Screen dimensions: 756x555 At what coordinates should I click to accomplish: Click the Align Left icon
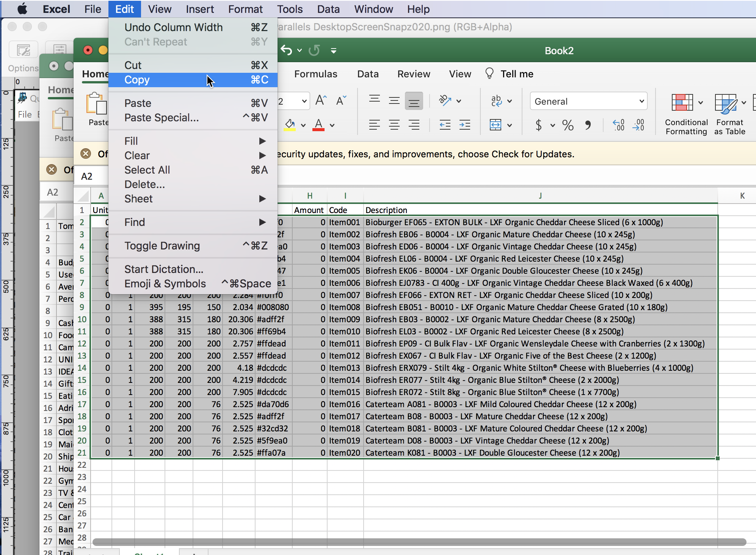(375, 125)
